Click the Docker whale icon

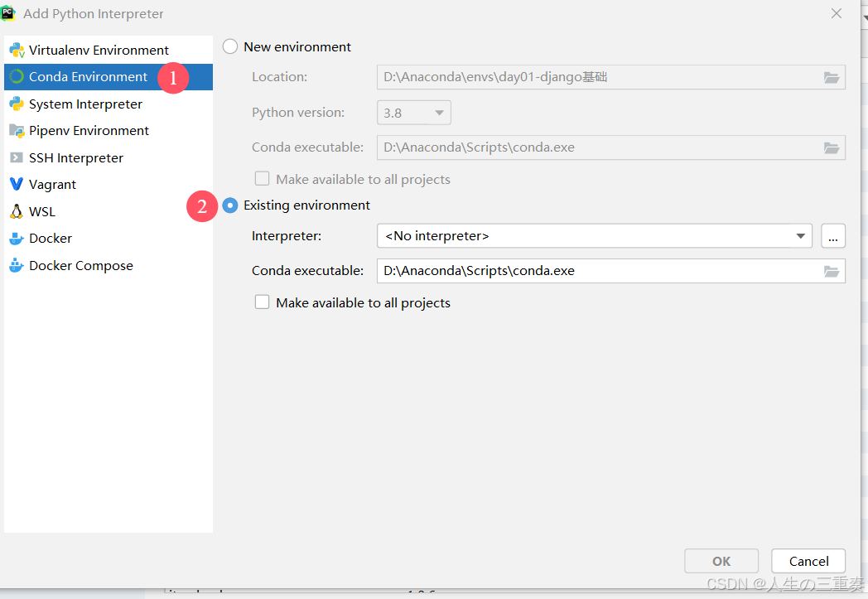(x=17, y=239)
